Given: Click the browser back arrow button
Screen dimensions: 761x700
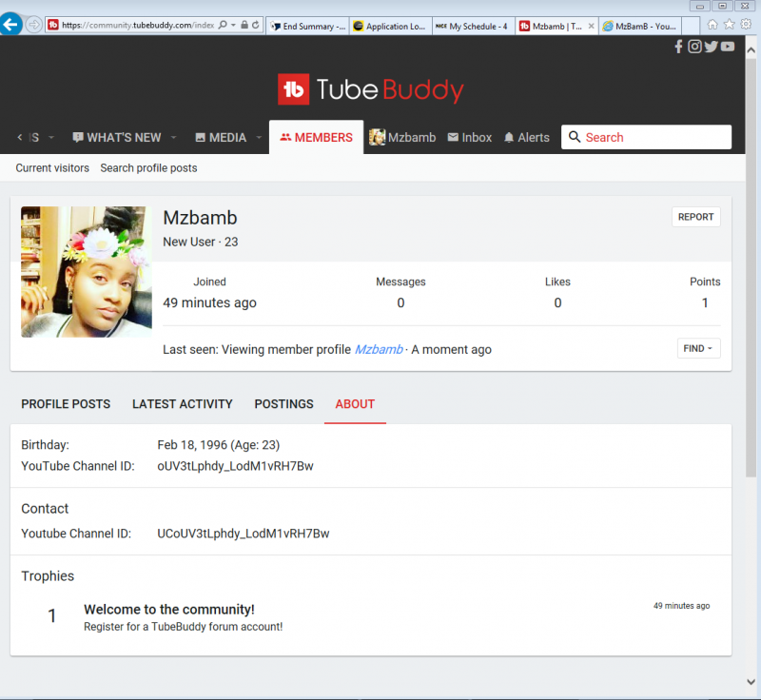Looking at the screenshot, I should pos(11,25).
